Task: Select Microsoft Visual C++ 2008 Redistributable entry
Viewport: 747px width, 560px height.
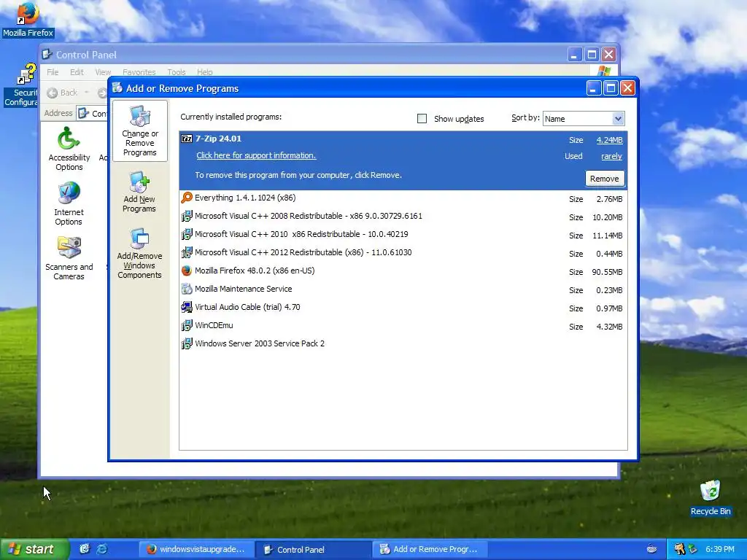Action: point(403,216)
